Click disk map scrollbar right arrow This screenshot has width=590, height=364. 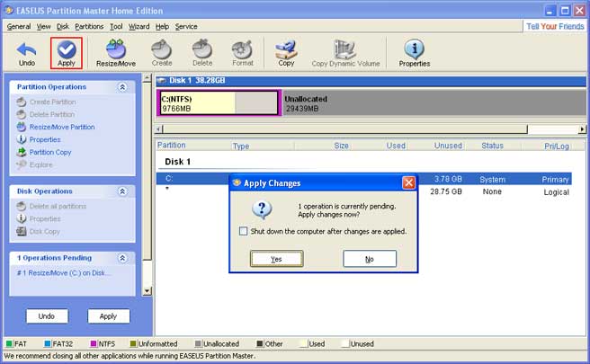tap(582, 129)
